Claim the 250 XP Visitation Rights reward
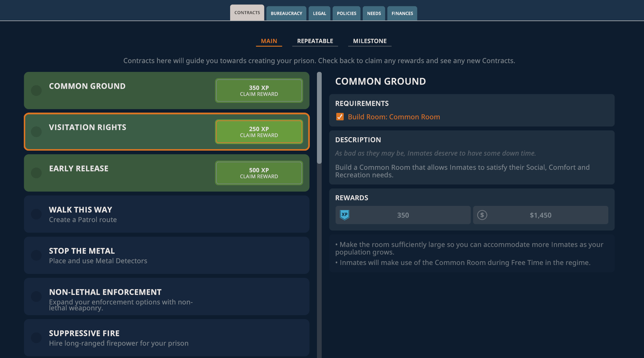 (259, 132)
